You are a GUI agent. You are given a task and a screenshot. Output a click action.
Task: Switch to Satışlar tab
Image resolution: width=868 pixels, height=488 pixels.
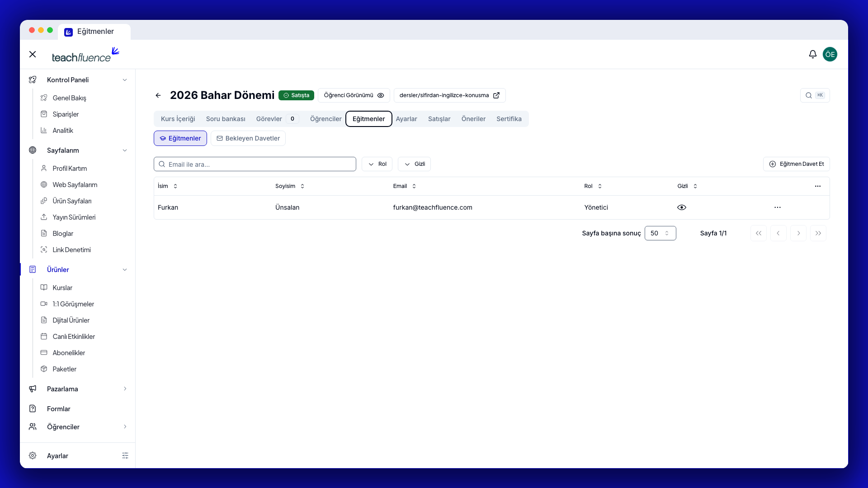[x=439, y=119]
